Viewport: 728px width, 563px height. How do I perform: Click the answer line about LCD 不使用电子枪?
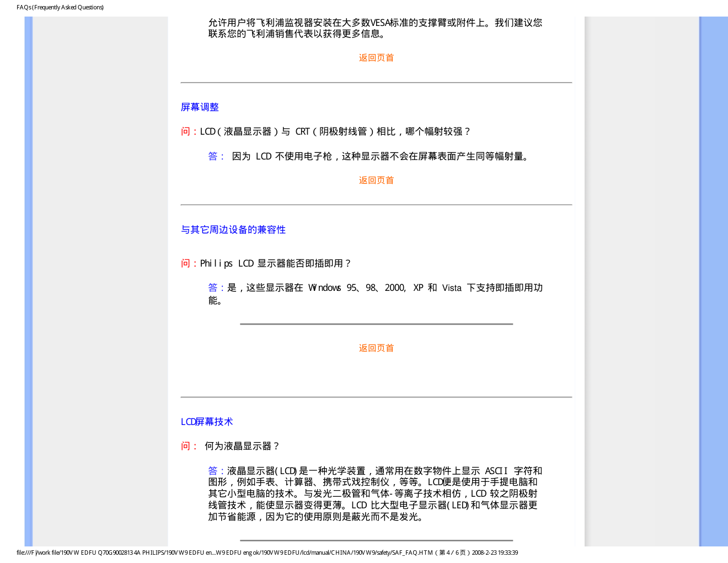point(369,156)
